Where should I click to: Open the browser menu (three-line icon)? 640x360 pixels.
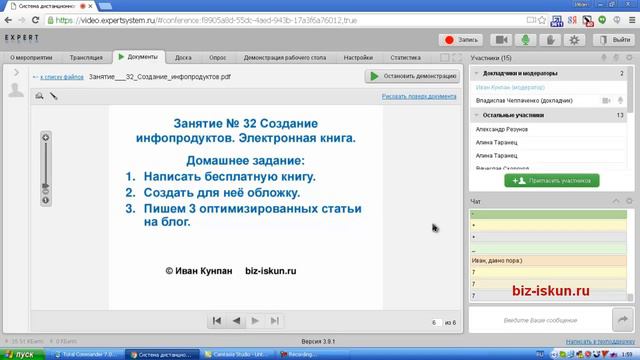(632, 20)
